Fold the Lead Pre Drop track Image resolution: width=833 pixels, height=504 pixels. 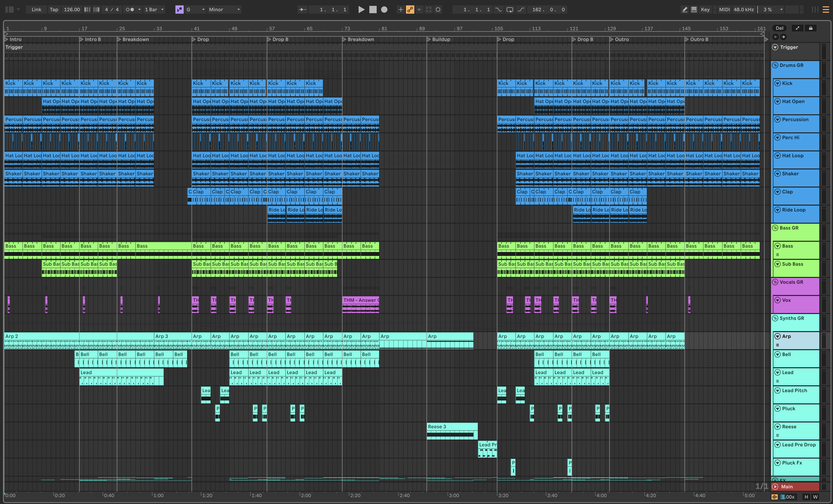click(778, 445)
